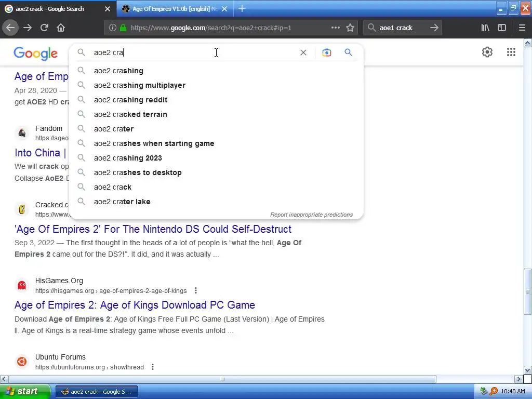Select suggestion 'aoe2 crashing 2023'

pyautogui.click(x=216, y=158)
